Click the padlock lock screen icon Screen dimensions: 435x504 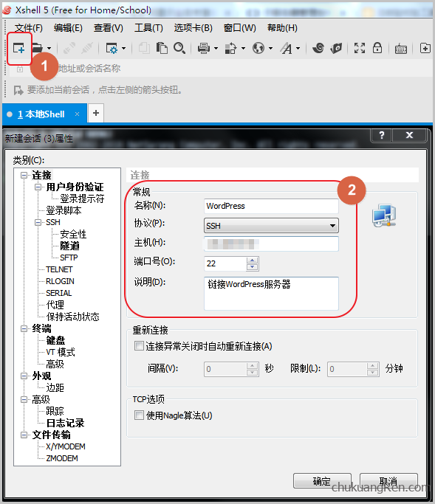[377, 48]
